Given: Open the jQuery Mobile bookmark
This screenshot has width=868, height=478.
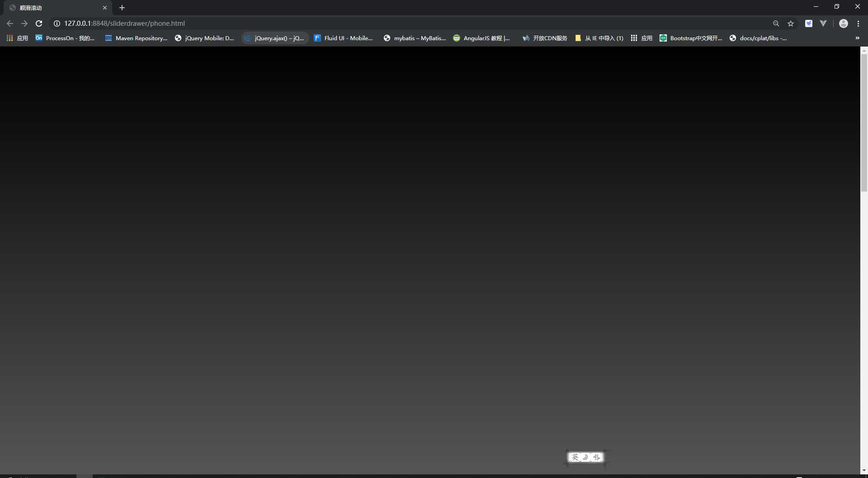Looking at the screenshot, I should (204, 38).
